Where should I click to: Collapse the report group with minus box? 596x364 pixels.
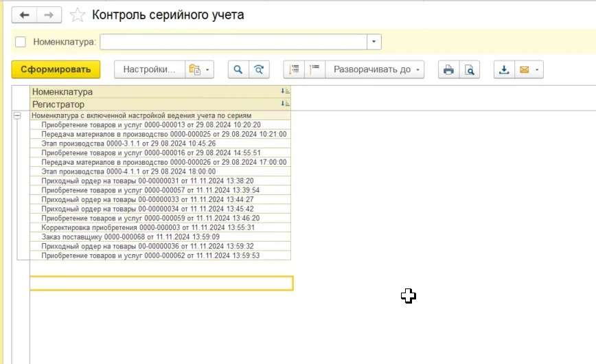coord(17,115)
